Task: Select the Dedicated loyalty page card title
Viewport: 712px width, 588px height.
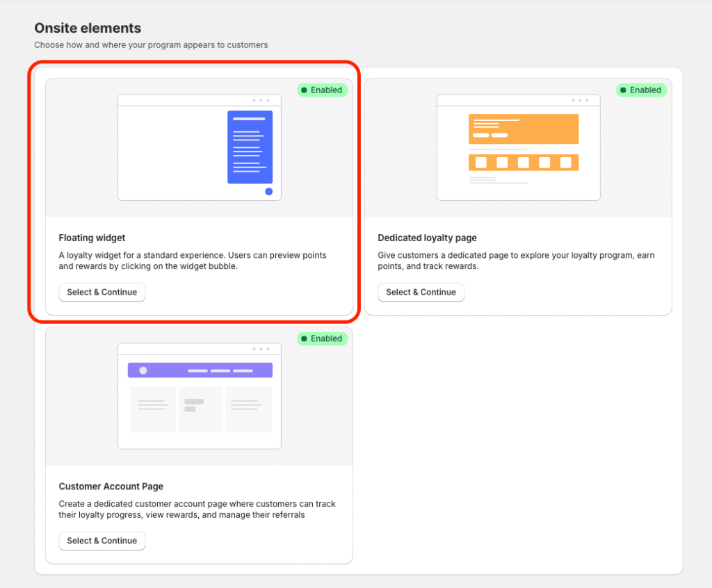Action: tap(427, 238)
